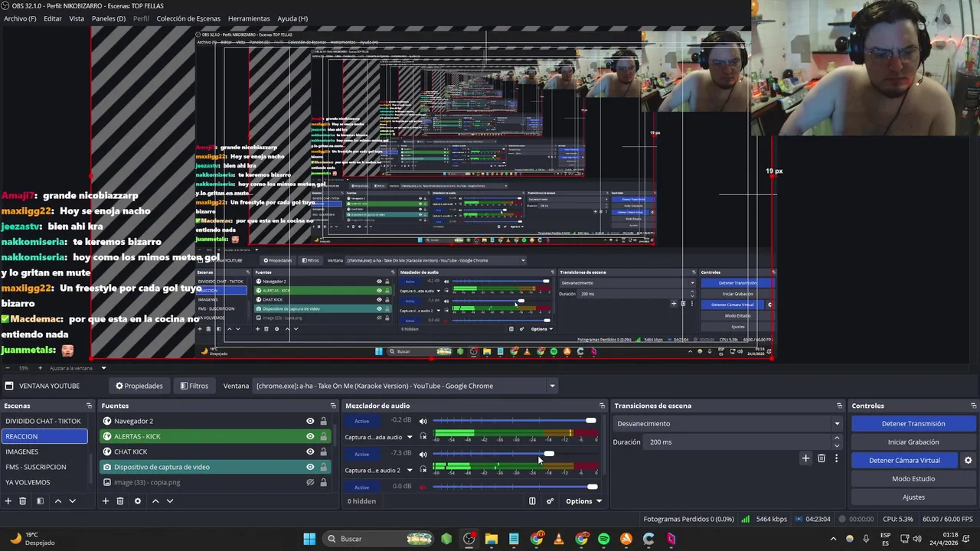Viewport: 980px width, 551px height.
Task: Switch audio mixer to vertical layout icon
Action: (x=532, y=501)
